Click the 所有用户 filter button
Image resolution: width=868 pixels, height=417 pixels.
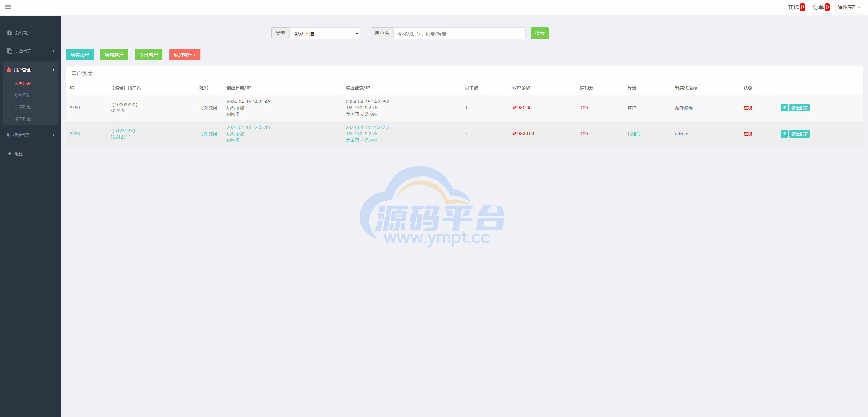pos(80,55)
